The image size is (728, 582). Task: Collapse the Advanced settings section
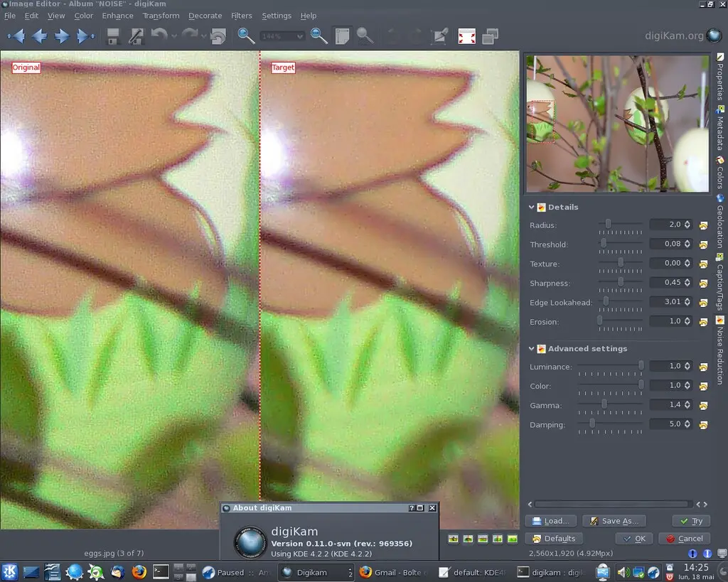(x=531, y=348)
